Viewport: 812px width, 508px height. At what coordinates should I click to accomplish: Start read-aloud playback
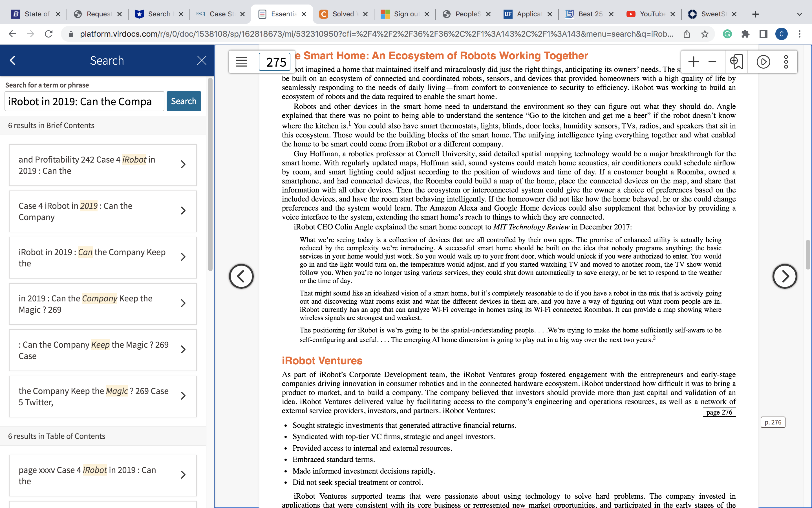[x=763, y=62]
